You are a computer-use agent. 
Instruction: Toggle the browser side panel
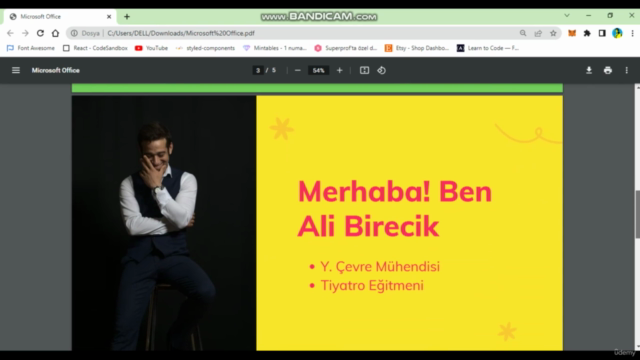(x=602, y=33)
